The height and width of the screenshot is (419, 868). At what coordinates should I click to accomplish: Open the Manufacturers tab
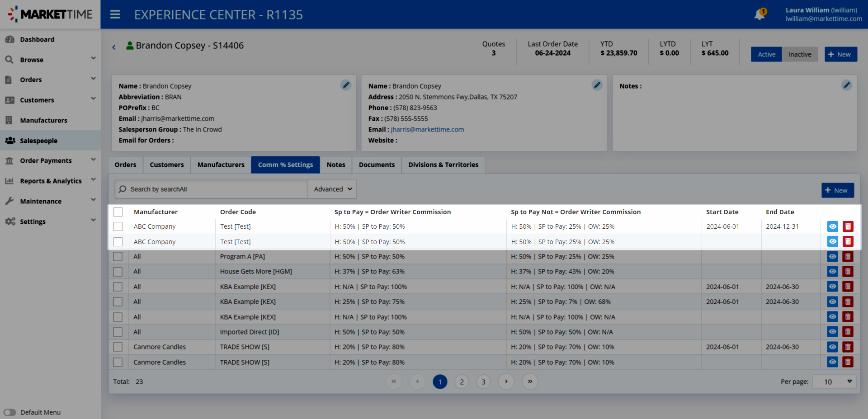221,165
